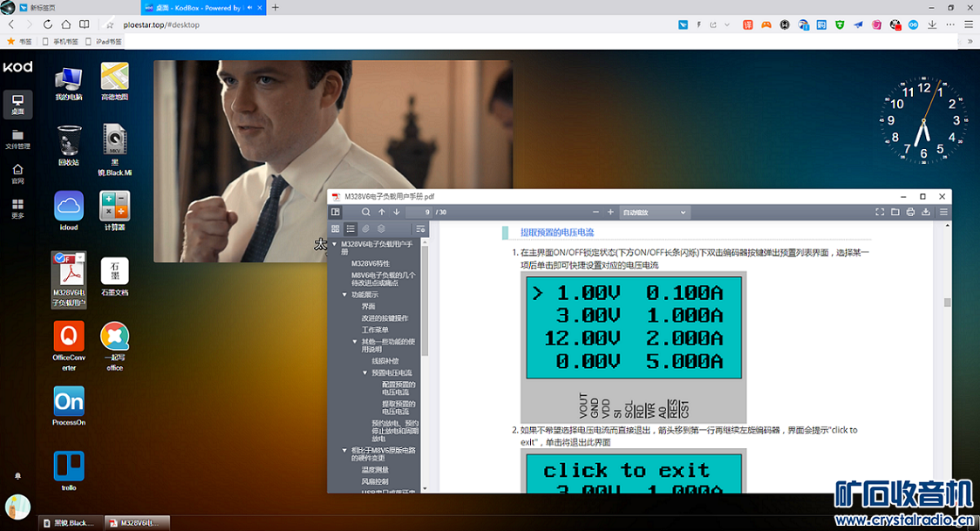Show layers in PDF sidebar
980x531 pixels.
click(x=381, y=228)
